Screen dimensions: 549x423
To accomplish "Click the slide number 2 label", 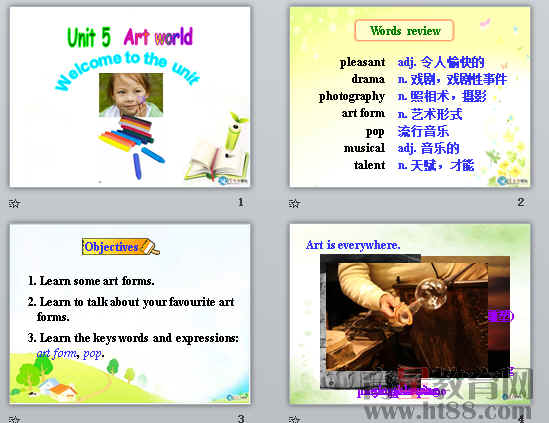I will 521,202.
